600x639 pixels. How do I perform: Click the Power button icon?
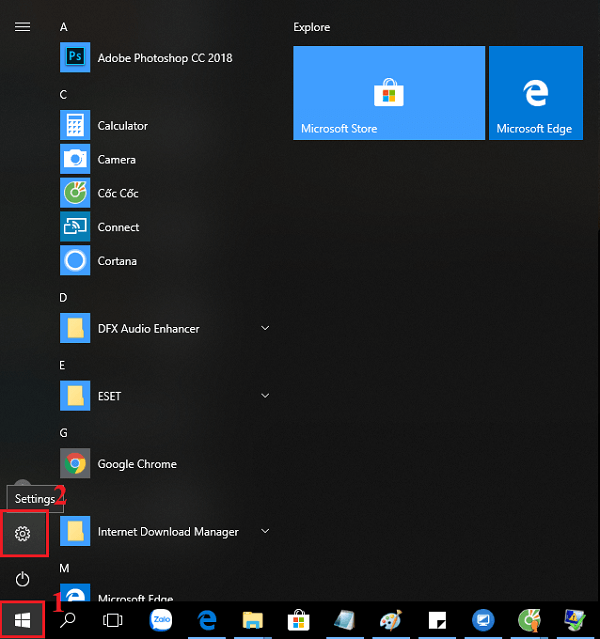coord(22,580)
